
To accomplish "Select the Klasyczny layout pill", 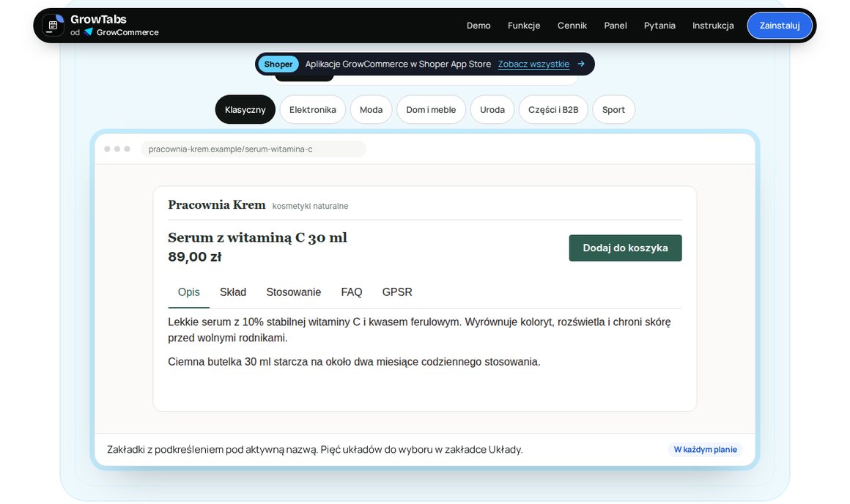I will pyautogui.click(x=245, y=109).
